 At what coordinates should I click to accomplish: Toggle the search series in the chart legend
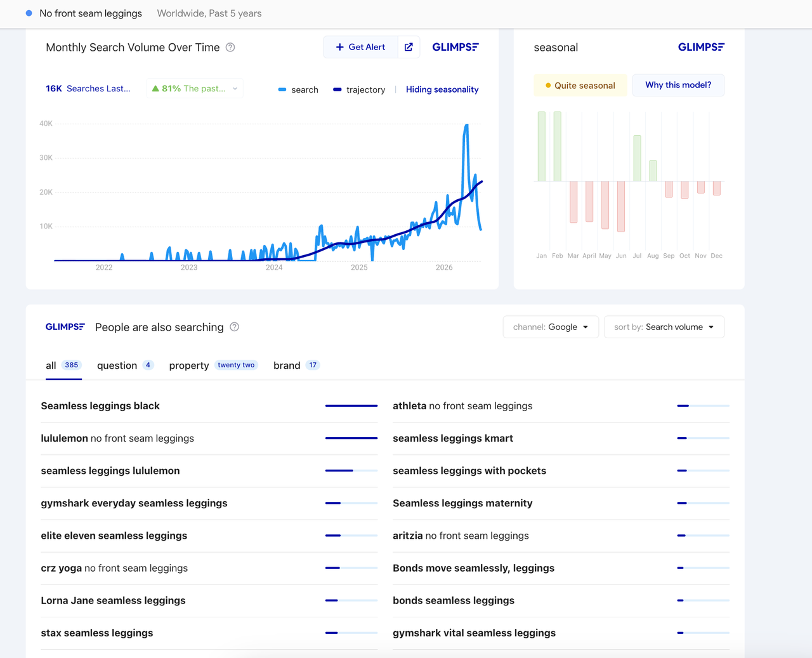tap(298, 89)
